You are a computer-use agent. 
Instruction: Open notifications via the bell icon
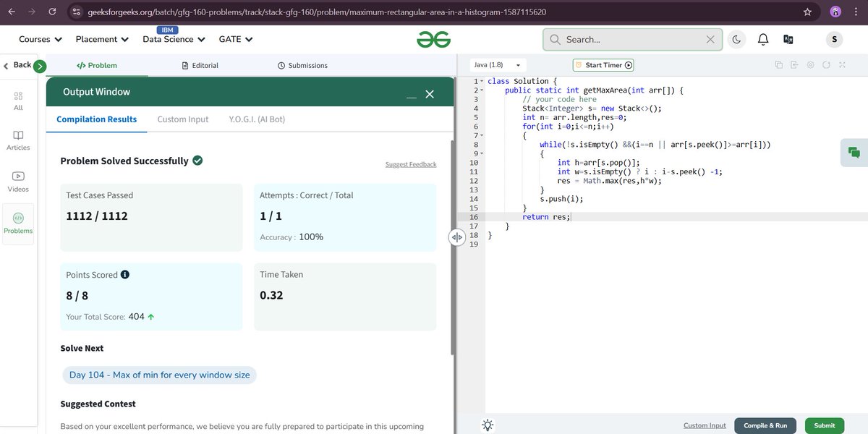pos(762,40)
